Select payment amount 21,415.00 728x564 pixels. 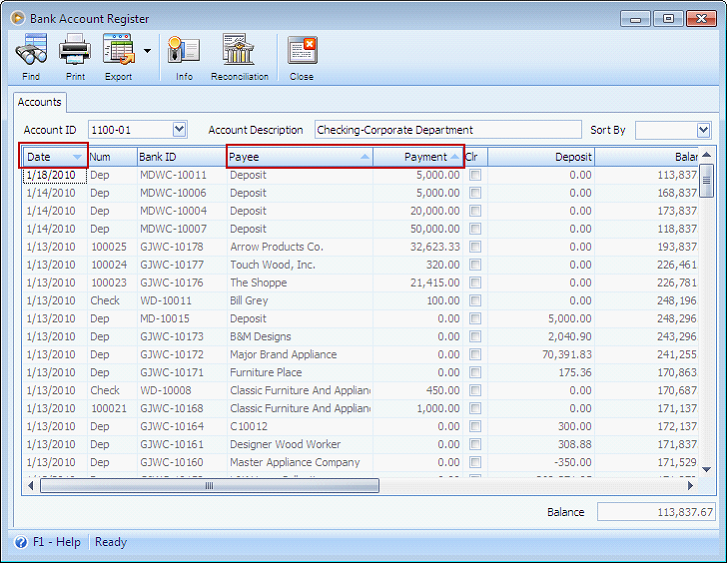[x=418, y=283]
